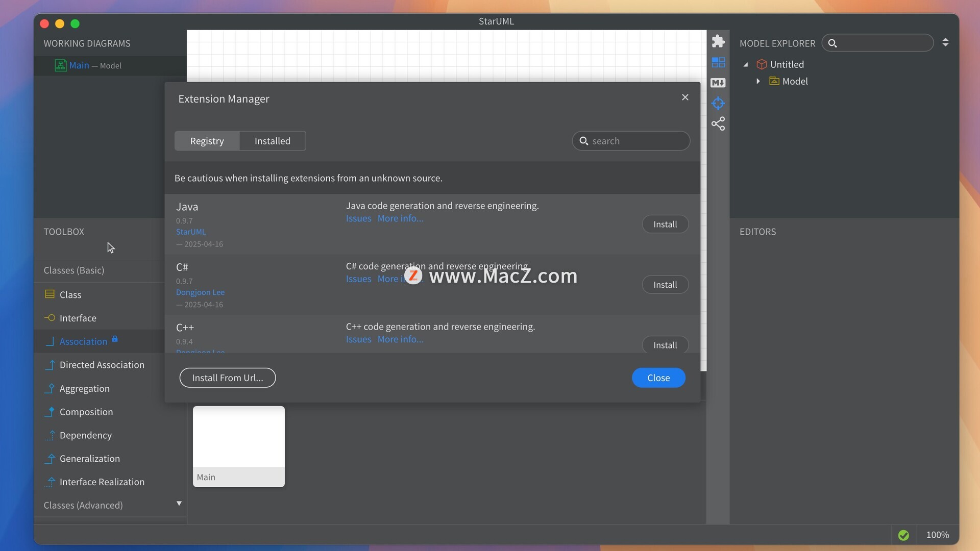Select the Association tool icon

50,341
